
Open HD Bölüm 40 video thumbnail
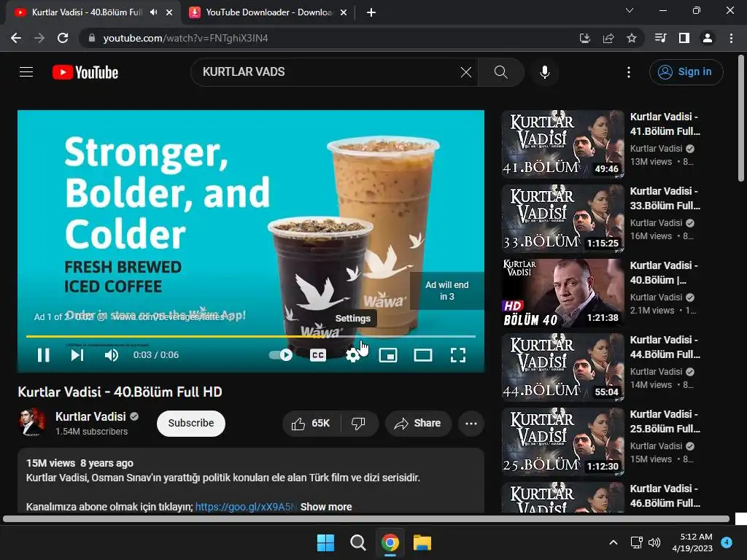(x=562, y=293)
